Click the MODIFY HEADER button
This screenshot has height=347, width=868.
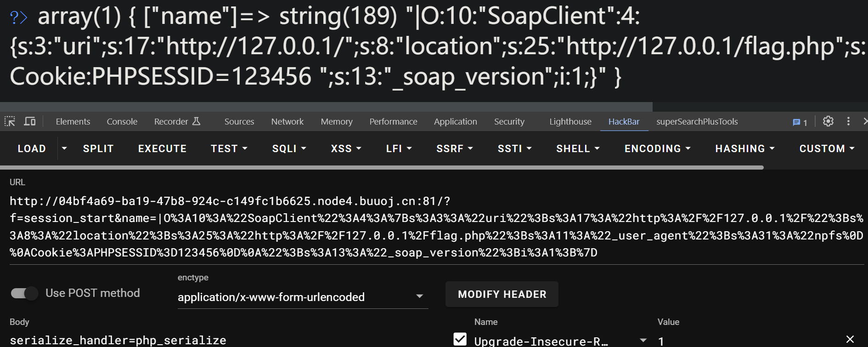pos(502,294)
